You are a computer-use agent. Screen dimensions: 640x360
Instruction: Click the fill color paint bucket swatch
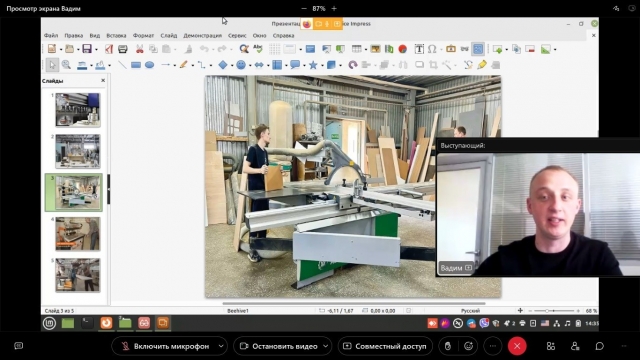(100, 64)
